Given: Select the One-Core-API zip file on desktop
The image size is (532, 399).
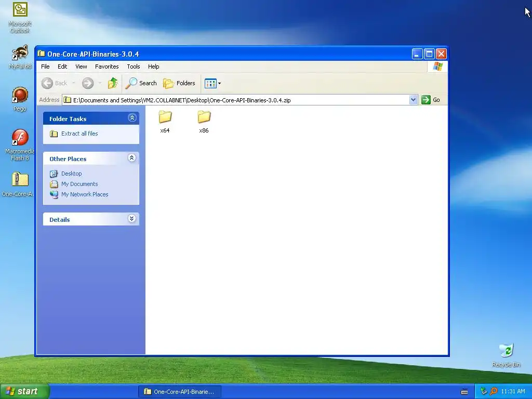Looking at the screenshot, I should pyautogui.click(x=19, y=184).
